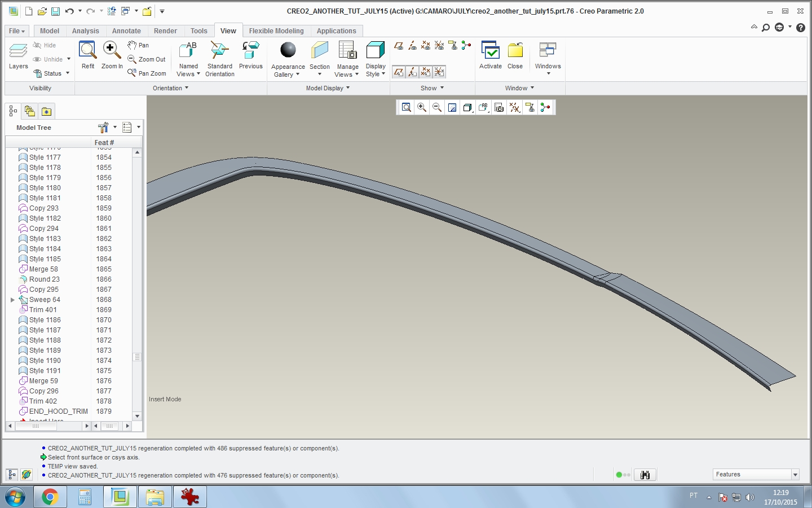The width and height of the screenshot is (812, 508).
Task: Switch to the Model tab
Action: (x=50, y=31)
